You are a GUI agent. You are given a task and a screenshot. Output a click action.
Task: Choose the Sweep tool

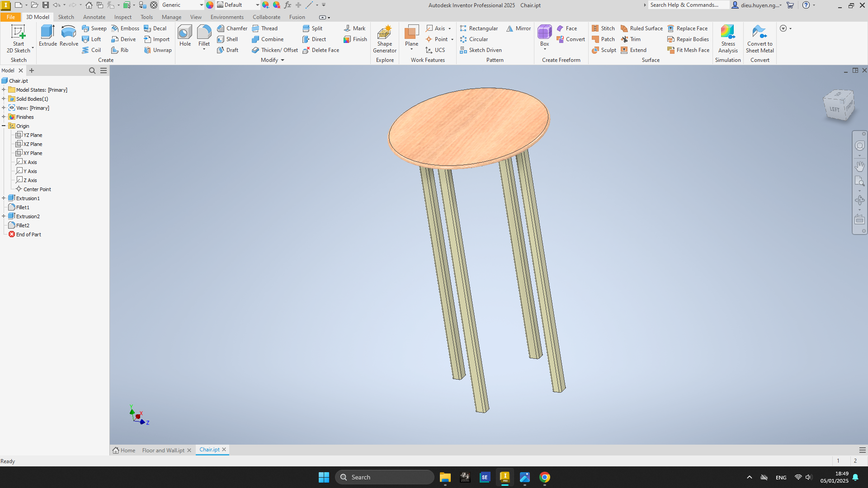[x=94, y=28]
